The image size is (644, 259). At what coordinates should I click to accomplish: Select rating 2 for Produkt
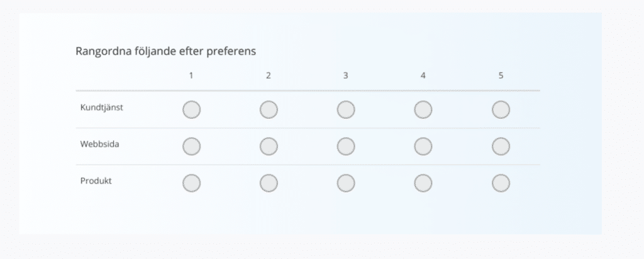(269, 183)
